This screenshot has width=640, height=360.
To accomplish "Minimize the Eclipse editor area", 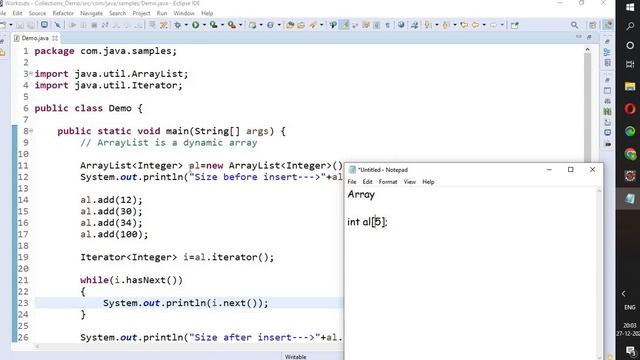I will (579, 37).
